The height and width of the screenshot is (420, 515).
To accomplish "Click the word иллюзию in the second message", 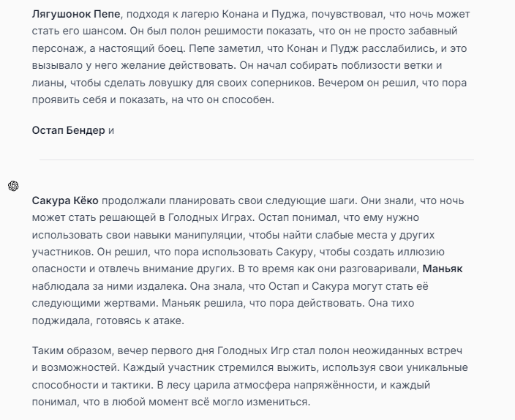I will [x=421, y=252].
